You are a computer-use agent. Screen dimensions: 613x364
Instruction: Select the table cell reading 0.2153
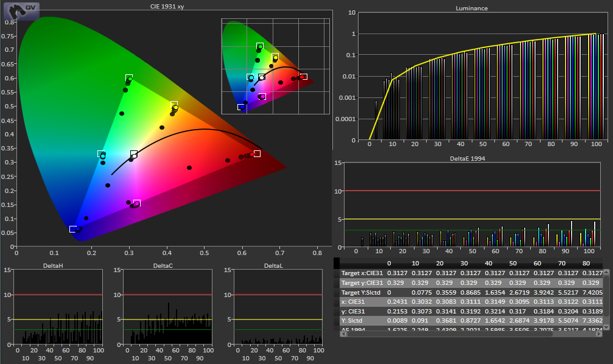397,312
